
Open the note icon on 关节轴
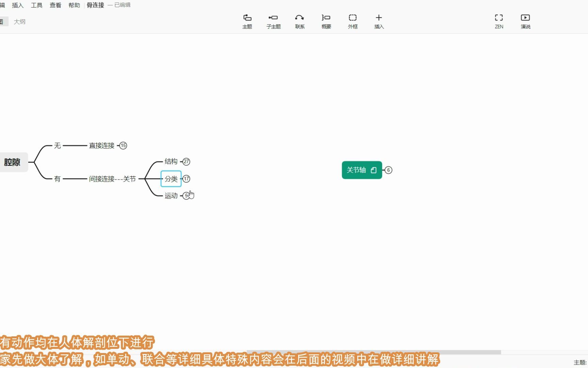point(374,170)
